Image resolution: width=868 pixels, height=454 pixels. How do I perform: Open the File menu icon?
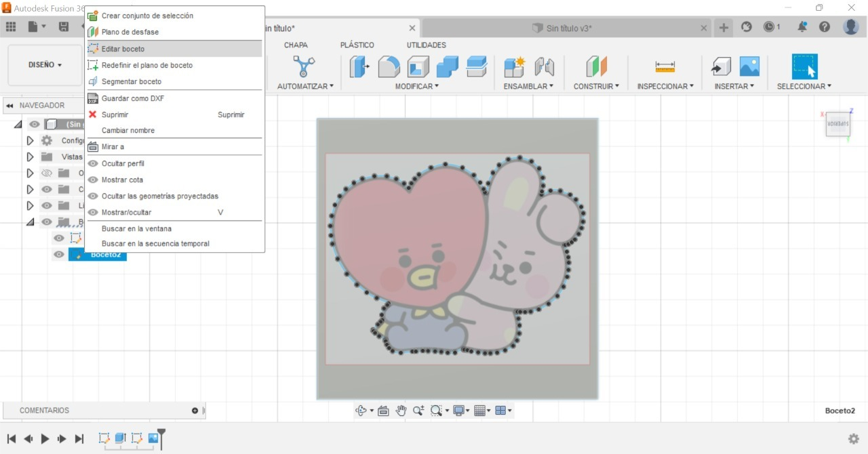point(37,27)
